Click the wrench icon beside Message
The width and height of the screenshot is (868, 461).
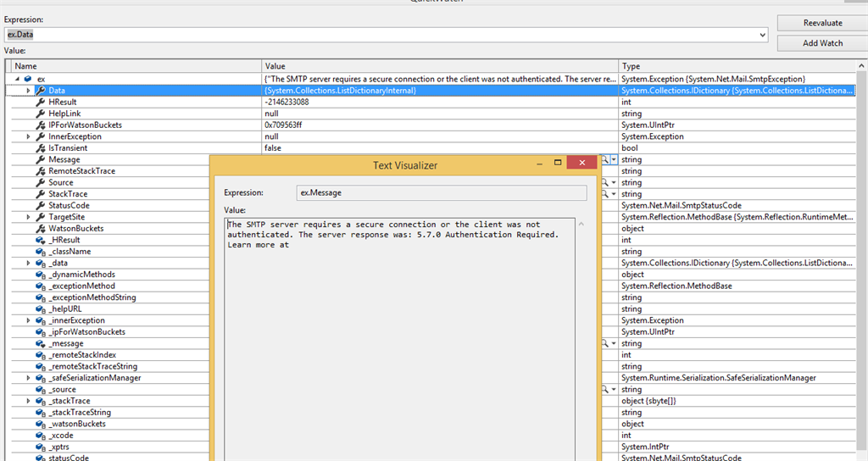41,159
